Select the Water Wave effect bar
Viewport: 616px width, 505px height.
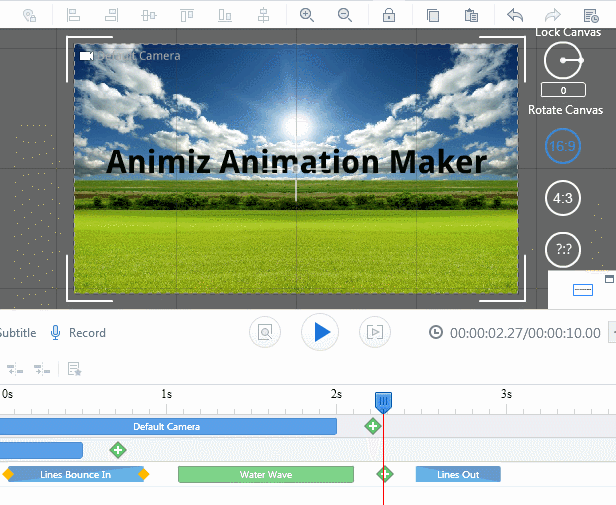(266, 474)
